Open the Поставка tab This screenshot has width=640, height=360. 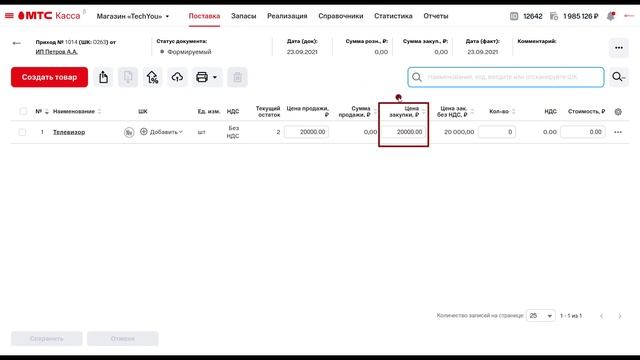204,16
